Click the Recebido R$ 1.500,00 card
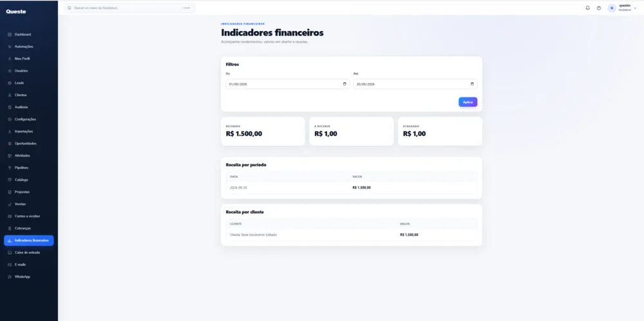 click(263, 131)
